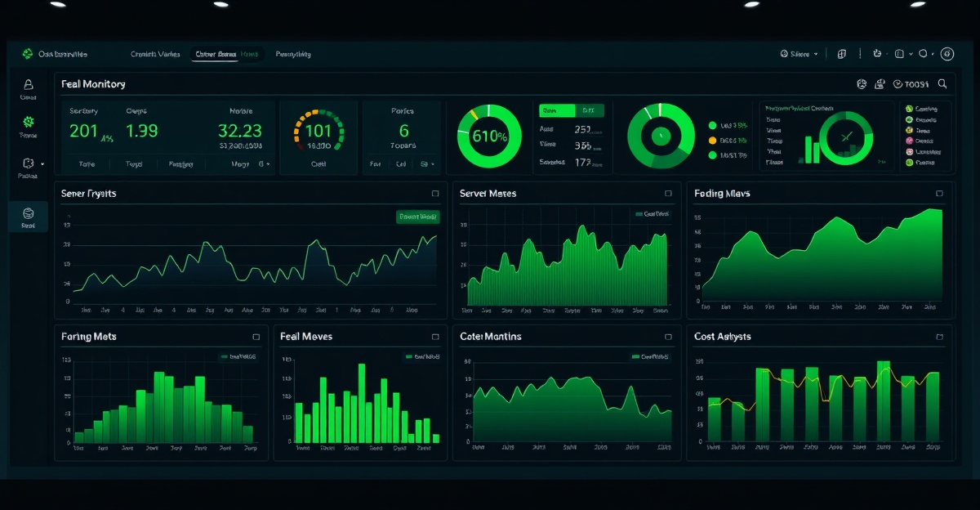This screenshot has height=510, width=980.
Task: Open the dropdown beside the packages sidebar icon
Action: [42, 163]
